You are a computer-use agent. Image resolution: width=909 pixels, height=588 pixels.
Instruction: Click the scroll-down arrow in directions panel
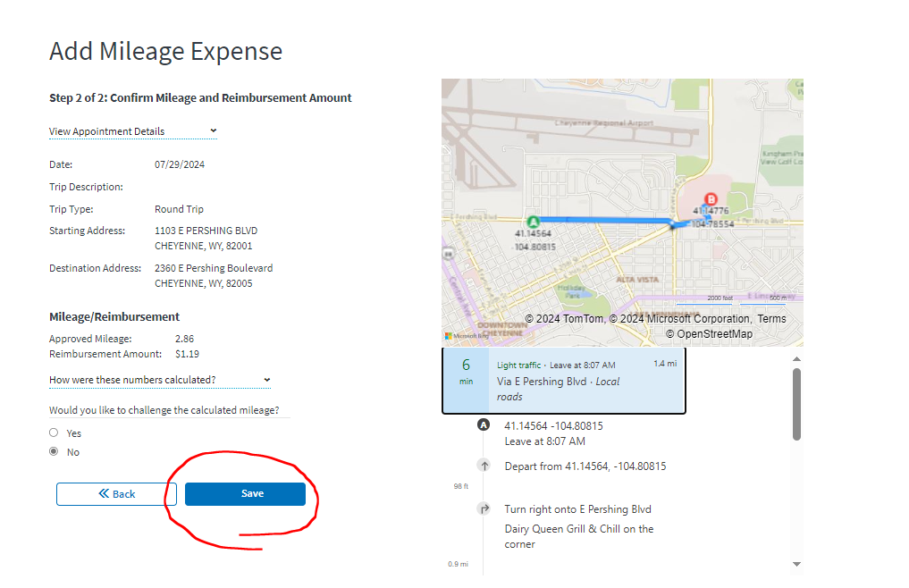click(x=796, y=564)
